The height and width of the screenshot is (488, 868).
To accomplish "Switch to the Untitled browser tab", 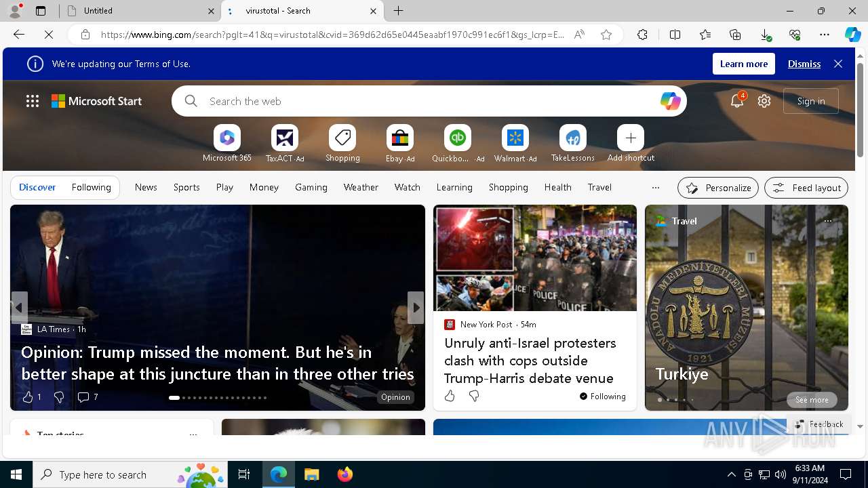I will pos(139,11).
